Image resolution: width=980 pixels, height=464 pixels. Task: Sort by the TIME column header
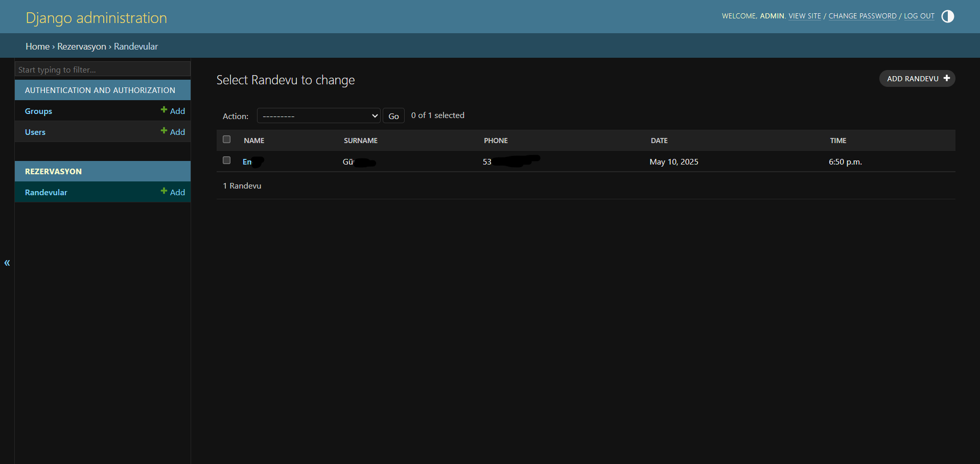(x=838, y=141)
